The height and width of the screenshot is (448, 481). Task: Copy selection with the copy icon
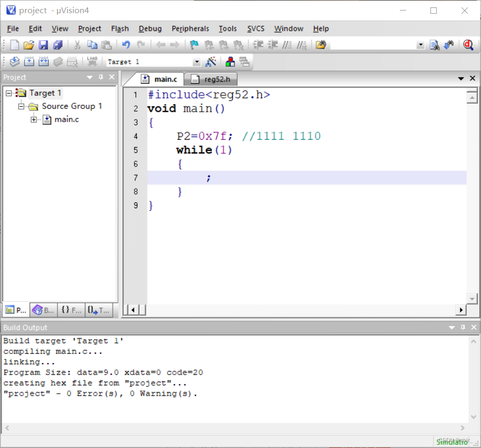tap(92, 45)
